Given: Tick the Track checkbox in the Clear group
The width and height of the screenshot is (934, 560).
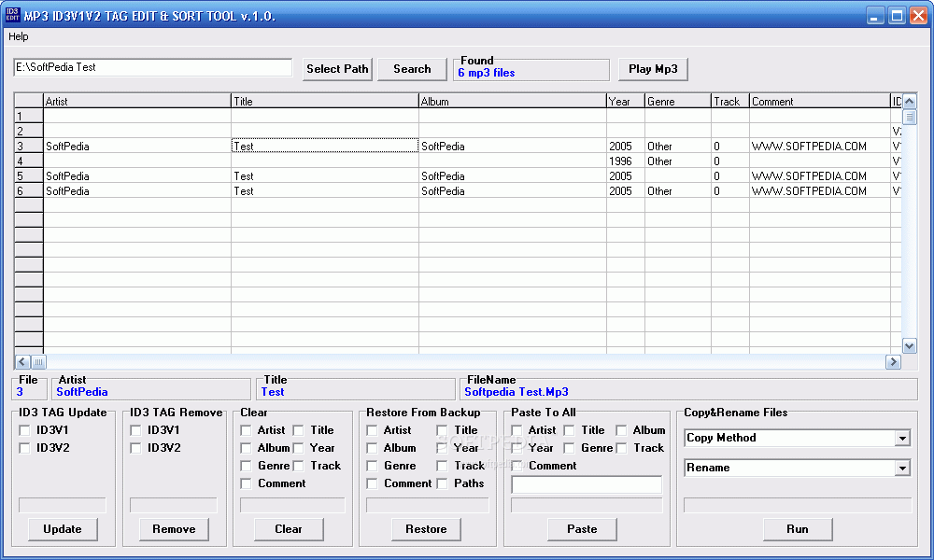Looking at the screenshot, I should [x=298, y=466].
